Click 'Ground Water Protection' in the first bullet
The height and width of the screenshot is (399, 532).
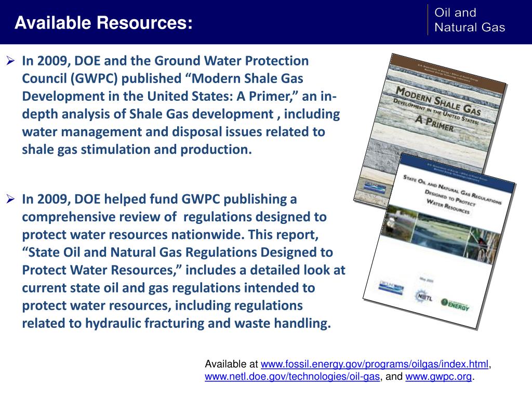[x=231, y=61]
